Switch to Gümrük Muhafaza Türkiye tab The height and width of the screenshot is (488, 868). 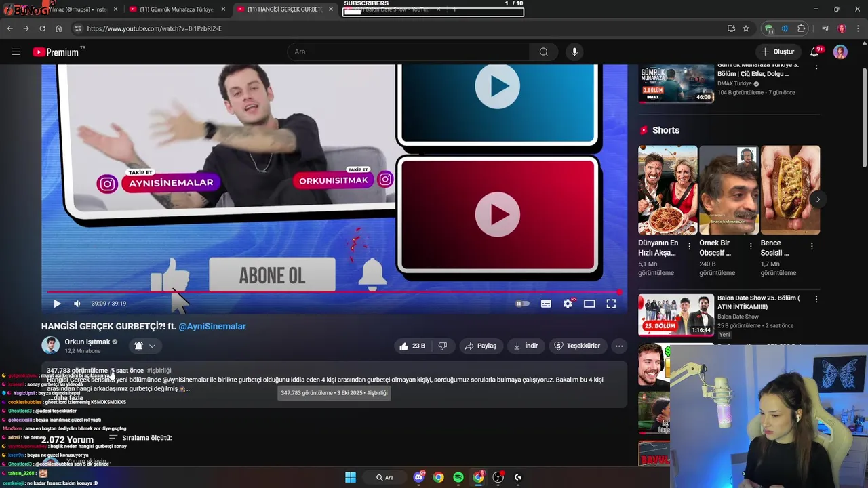pos(176,9)
